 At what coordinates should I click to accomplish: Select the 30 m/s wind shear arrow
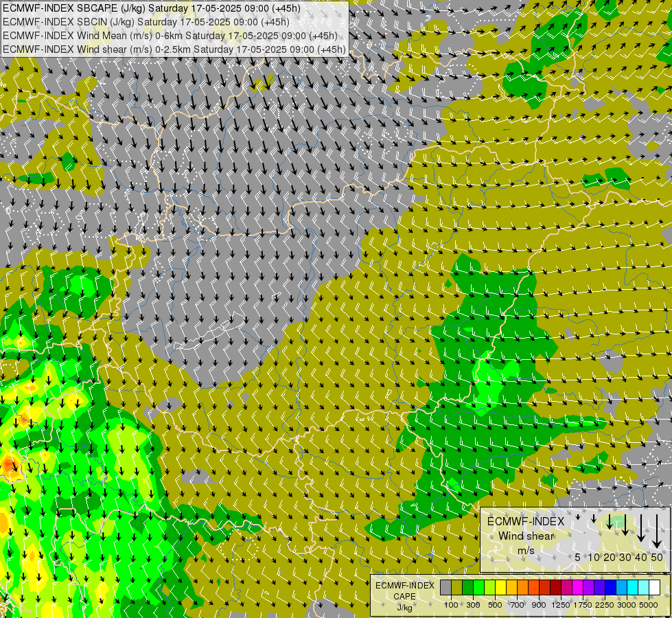pos(625,525)
